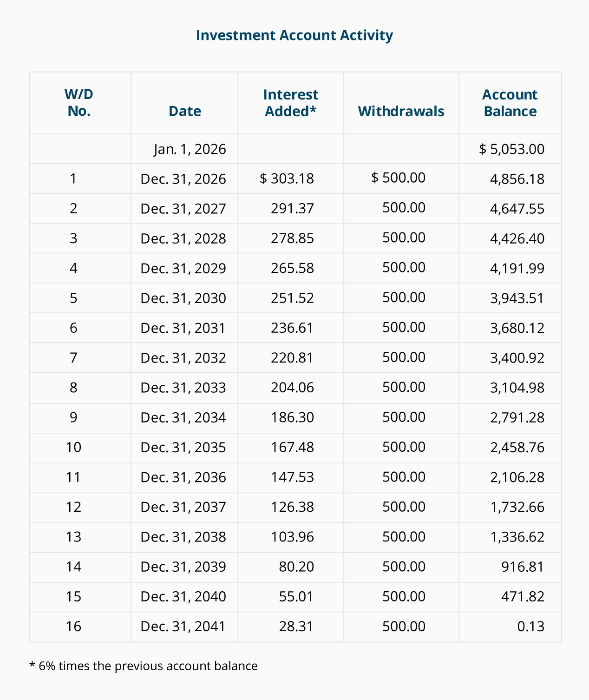This screenshot has height=700, width=589.
Task: Click balance 1,732.66 in row 12
Action: point(517,507)
